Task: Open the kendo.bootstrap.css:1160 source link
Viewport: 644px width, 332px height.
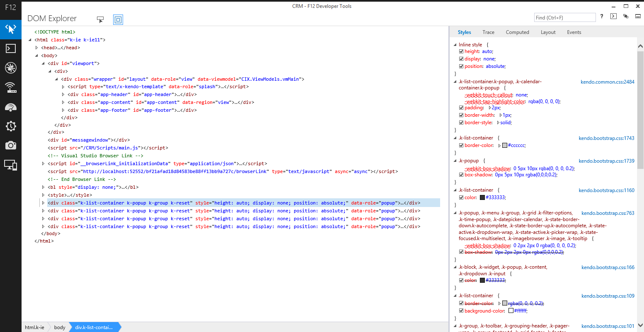Action: pyautogui.click(x=606, y=190)
